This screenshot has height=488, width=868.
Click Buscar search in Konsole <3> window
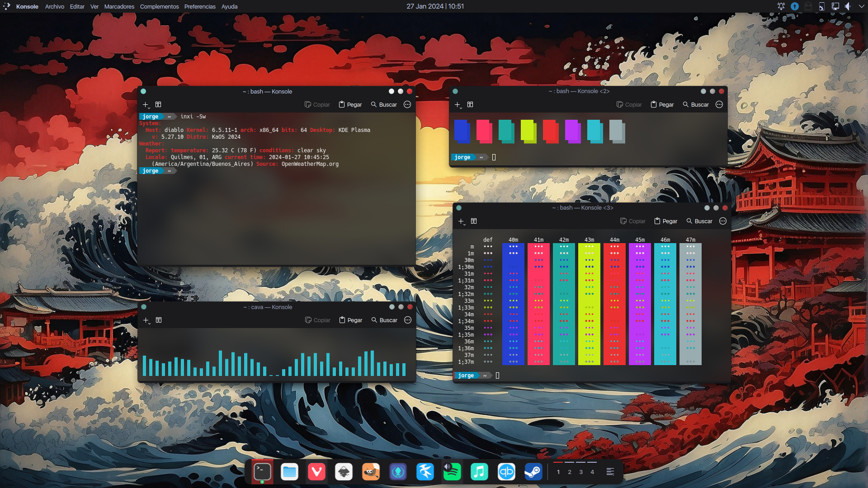tap(699, 221)
